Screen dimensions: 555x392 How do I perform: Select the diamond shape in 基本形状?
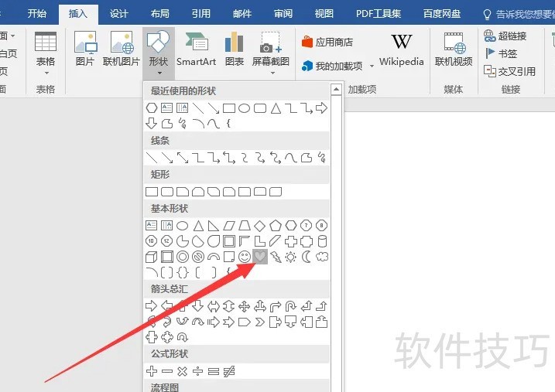260,226
